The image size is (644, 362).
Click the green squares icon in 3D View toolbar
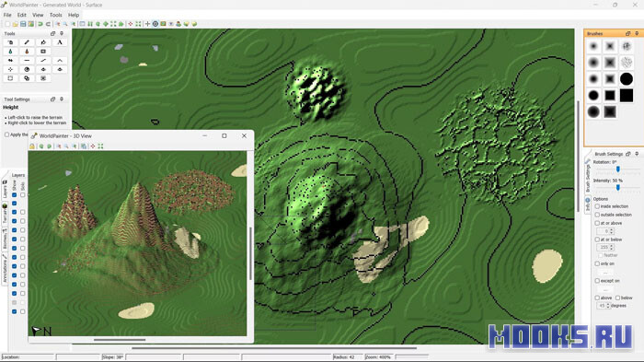point(100,146)
